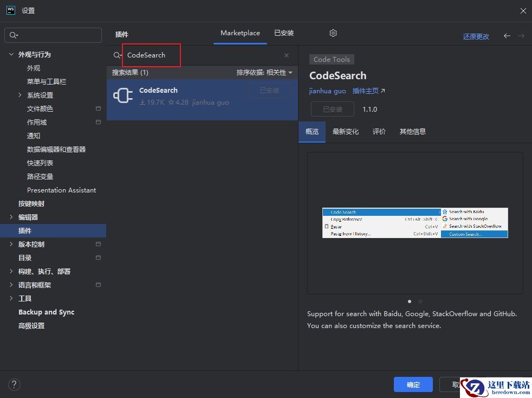Select 路径变量 in the settings tree
Viewport: 532px width, 398px height.
(40, 177)
